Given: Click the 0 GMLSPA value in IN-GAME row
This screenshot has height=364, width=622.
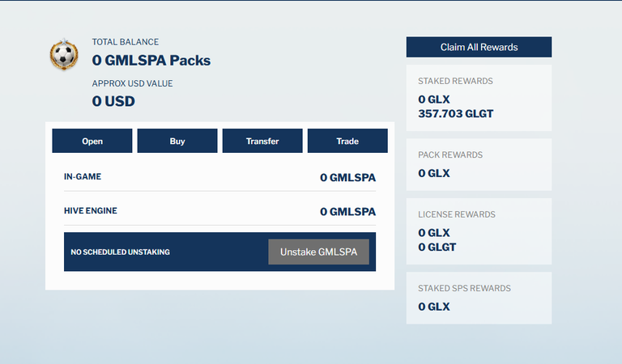Looking at the screenshot, I should [x=348, y=177].
